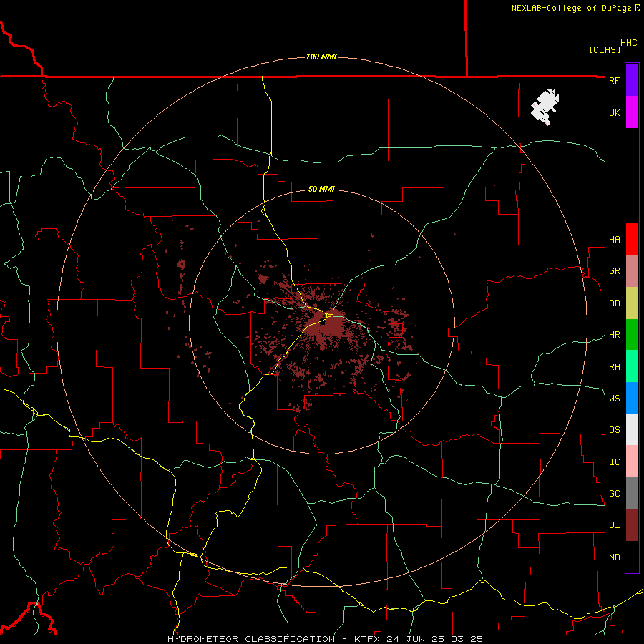Viewport: 644px width, 644px height.
Task: Click the IC pink legend swatch
Action: tap(632, 462)
